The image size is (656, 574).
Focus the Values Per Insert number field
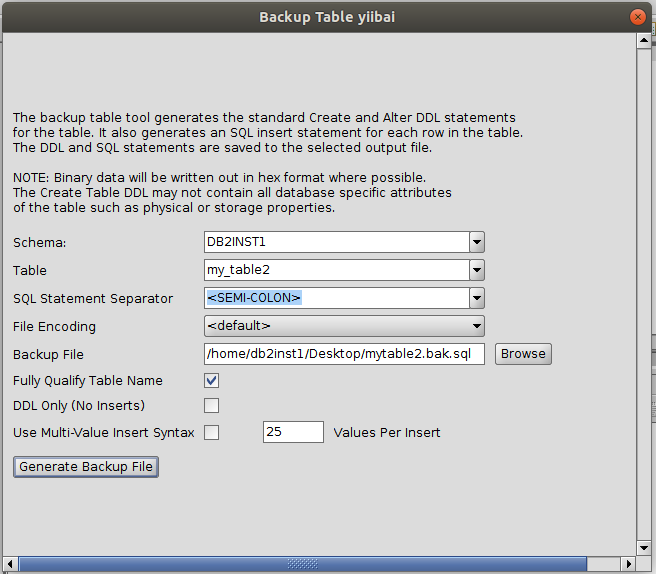coord(293,432)
